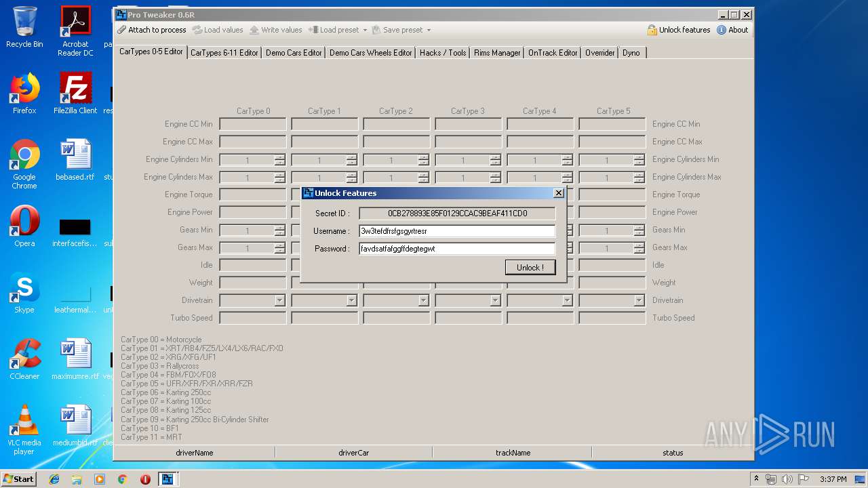Click CarType 0 Gears Min stepper

click(x=279, y=230)
